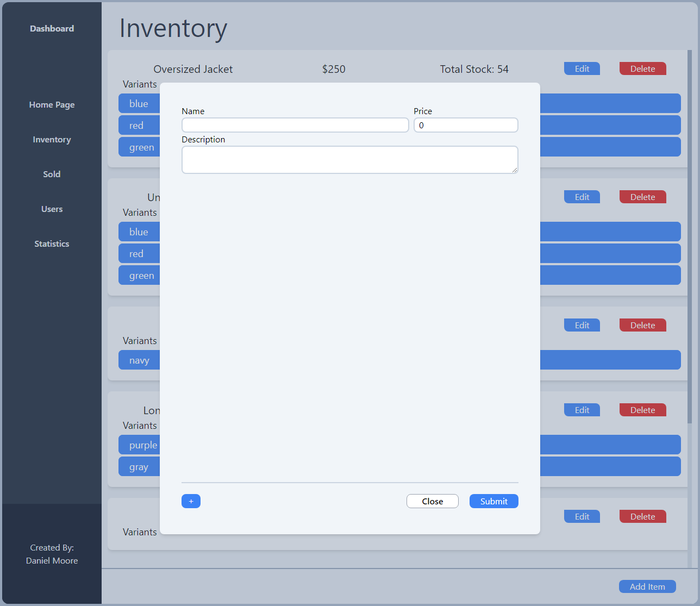This screenshot has width=700, height=606.
Task: Delete the last inventory item
Action: point(642,516)
